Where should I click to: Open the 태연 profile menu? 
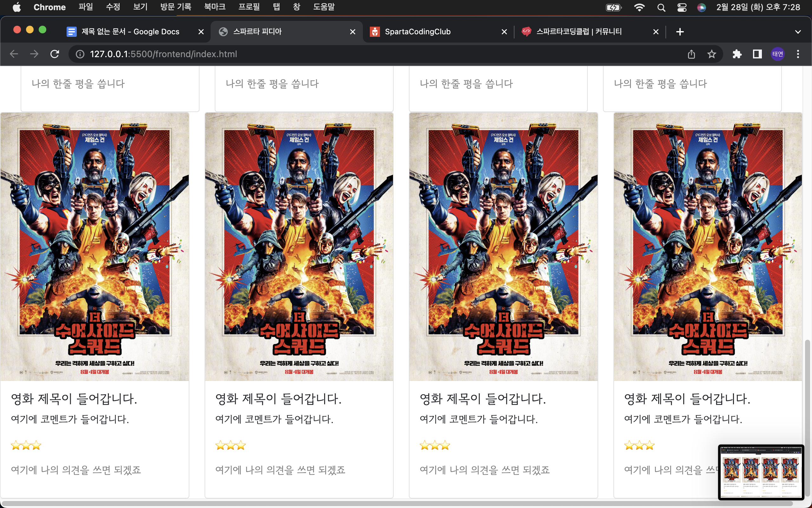777,54
